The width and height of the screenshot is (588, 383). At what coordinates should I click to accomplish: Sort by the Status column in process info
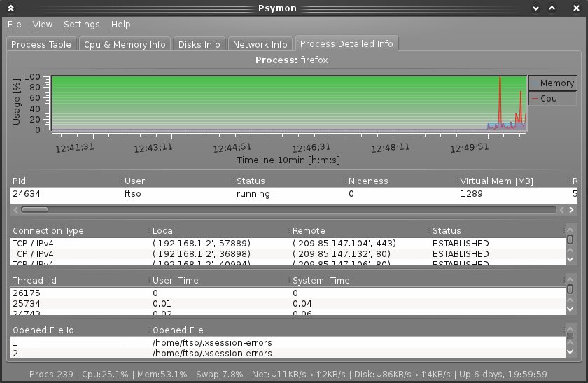click(x=288, y=181)
